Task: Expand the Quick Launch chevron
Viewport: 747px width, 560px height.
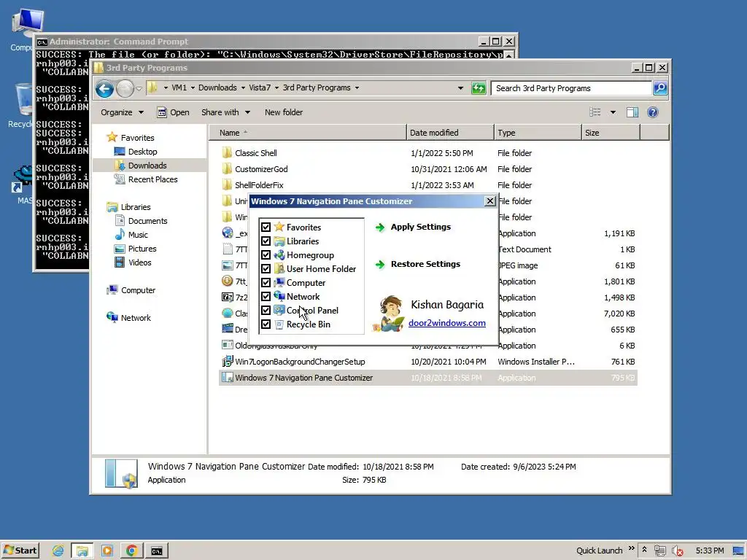Action: tap(631, 548)
